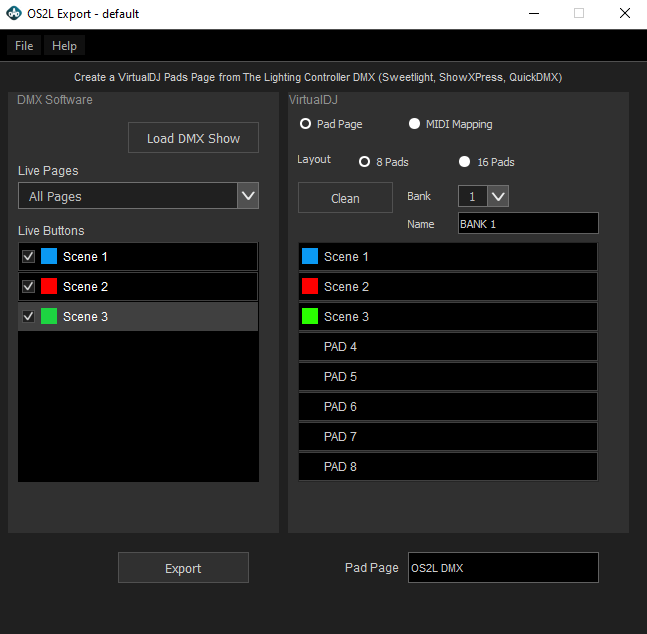This screenshot has width=647, height=634.
Task: Select the Scene 1 pad in VirtualDJ list
Action: (x=448, y=256)
